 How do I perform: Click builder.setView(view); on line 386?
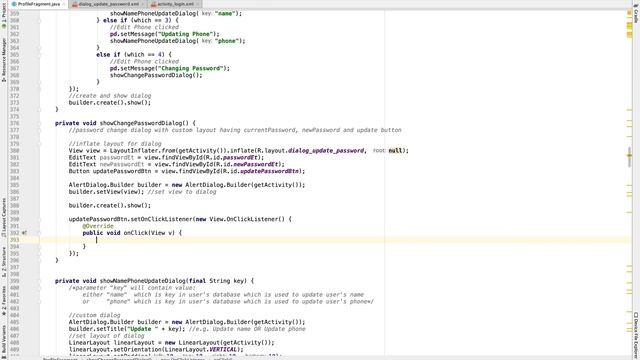pos(106,192)
